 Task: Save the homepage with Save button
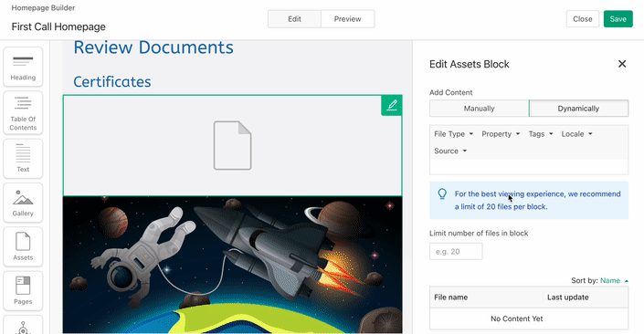tap(618, 19)
